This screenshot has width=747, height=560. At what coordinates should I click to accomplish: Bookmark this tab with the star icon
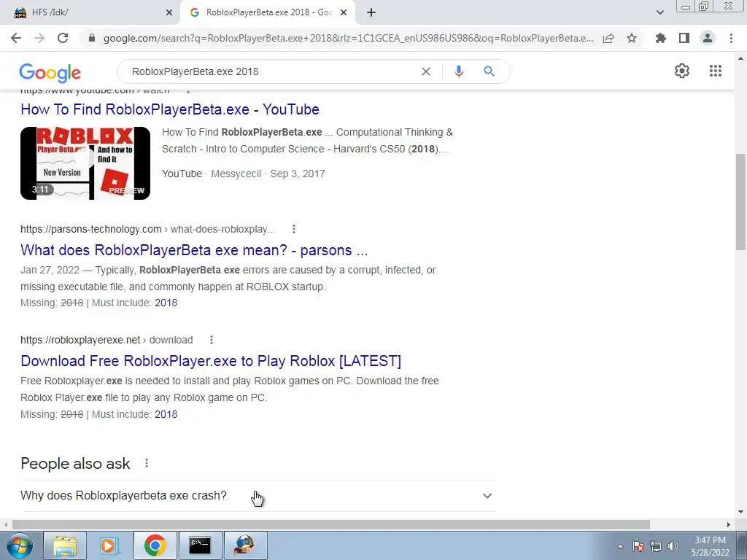pyautogui.click(x=632, y=38)
